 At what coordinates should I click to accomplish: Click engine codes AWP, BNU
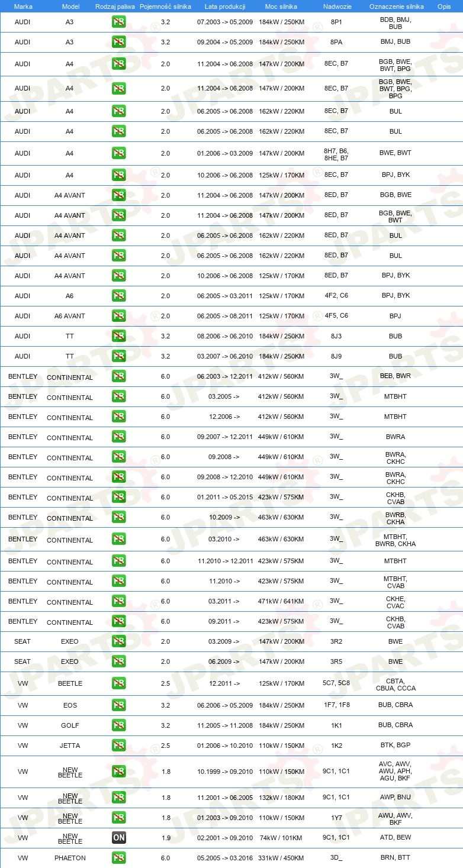pyautogui.click(x=396, y=797)
